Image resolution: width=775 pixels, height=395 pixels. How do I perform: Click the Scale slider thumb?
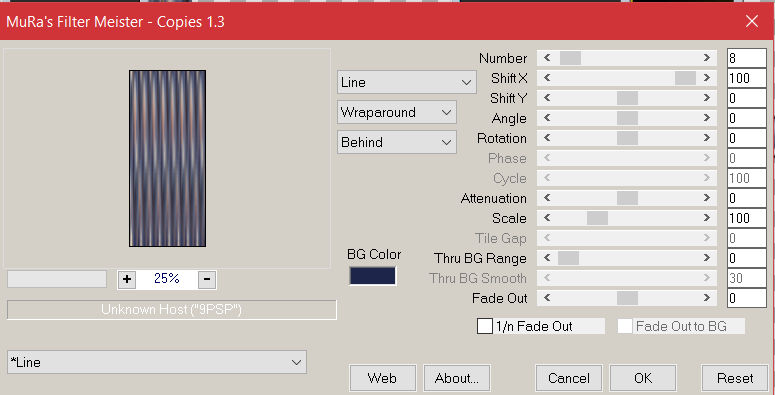[597, 218]
